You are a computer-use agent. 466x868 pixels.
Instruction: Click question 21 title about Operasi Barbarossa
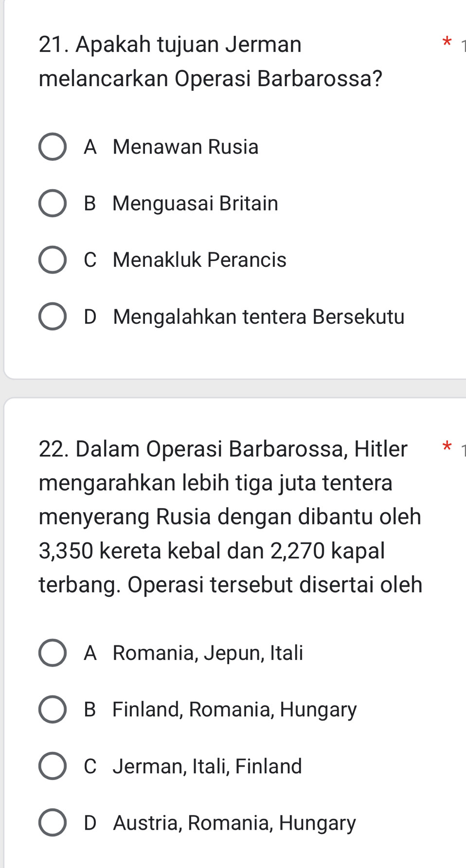click(x=210, y=61)
